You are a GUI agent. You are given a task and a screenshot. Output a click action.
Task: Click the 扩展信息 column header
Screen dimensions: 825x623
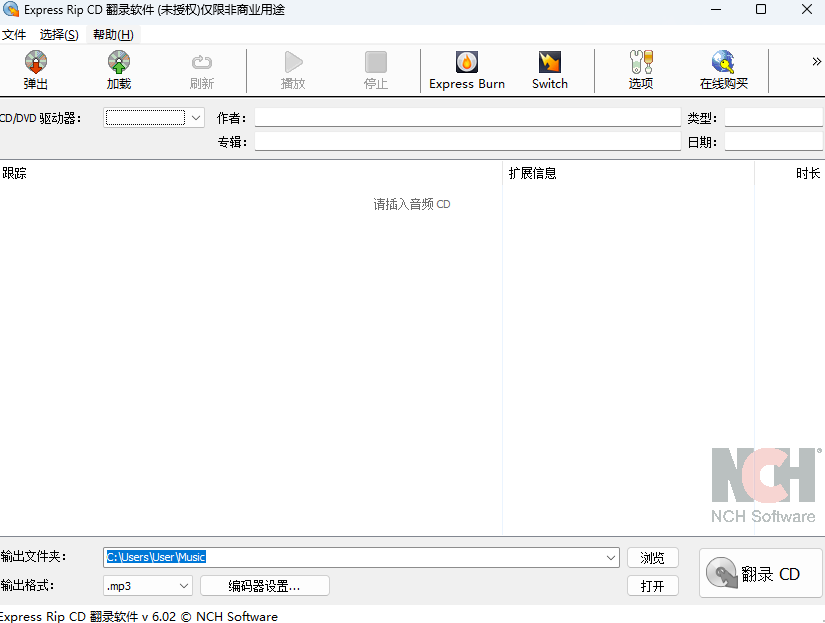[628, 173]
